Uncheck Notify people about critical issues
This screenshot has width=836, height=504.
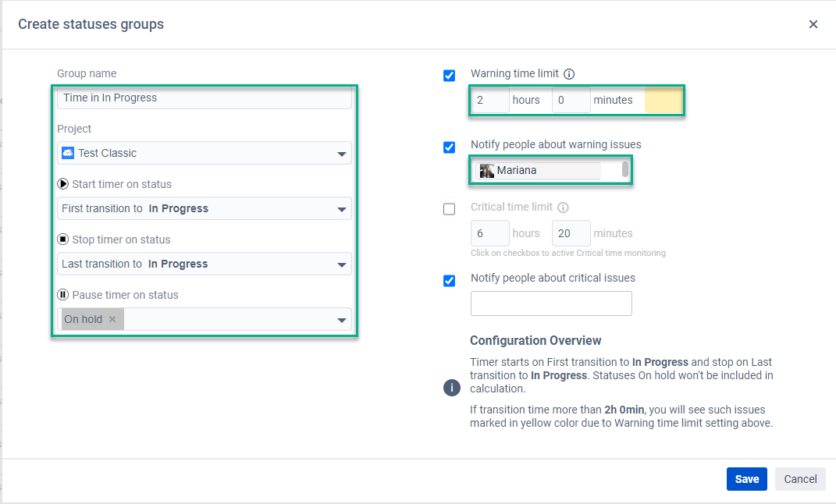coord(450,280)
